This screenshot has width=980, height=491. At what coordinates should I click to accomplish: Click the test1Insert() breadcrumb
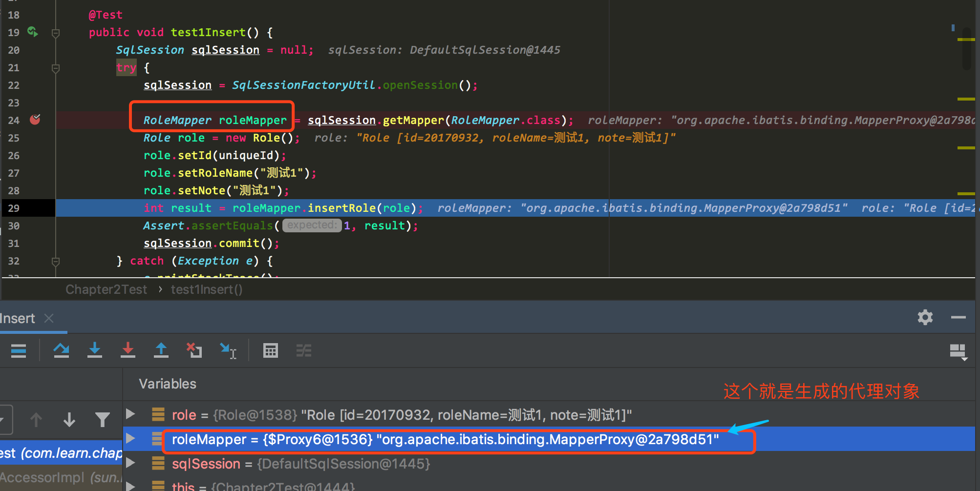(206, 289)
